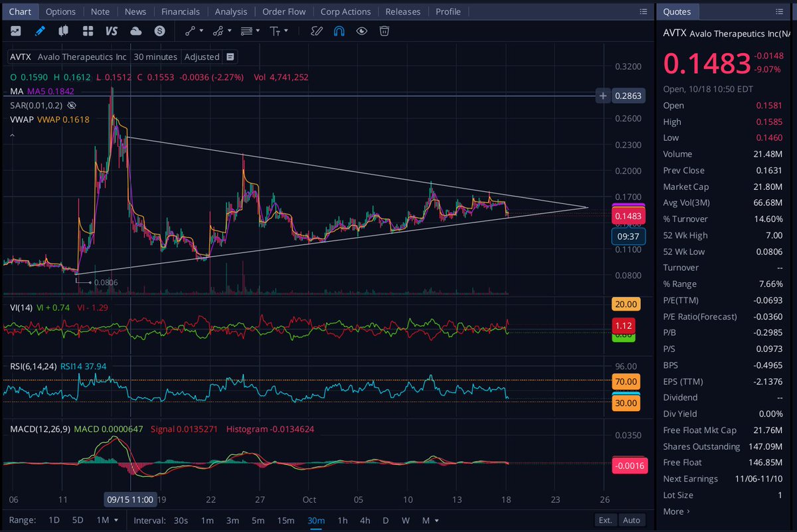Select the Quotes tab

(677, 11)
